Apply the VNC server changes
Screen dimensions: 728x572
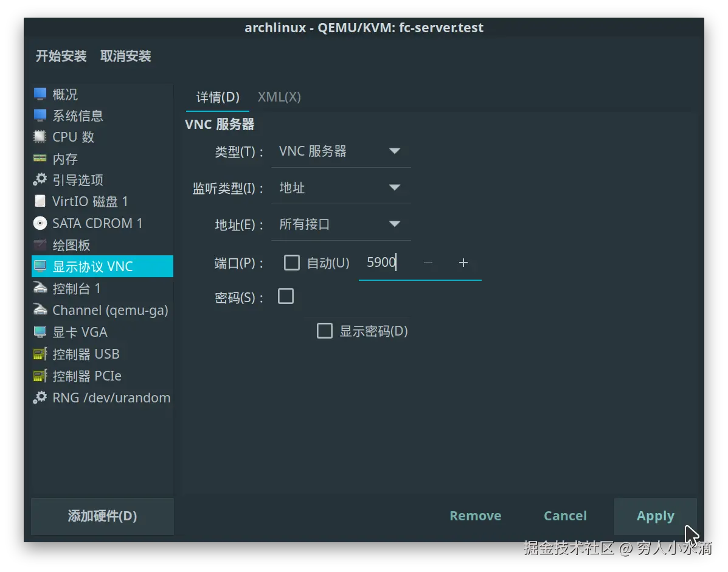tap(656, 515)
